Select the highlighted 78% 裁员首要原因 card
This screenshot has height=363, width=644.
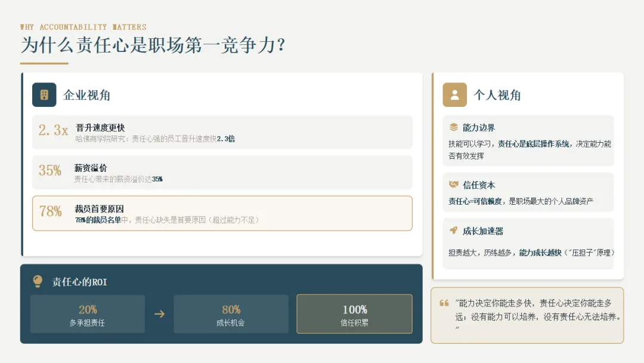point(222,213)
